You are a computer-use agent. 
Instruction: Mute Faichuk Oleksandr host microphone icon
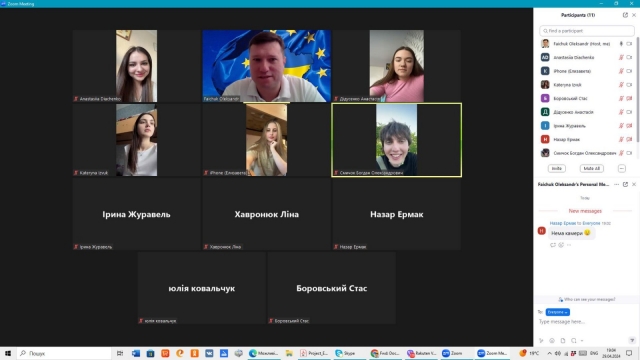[621, 44]
